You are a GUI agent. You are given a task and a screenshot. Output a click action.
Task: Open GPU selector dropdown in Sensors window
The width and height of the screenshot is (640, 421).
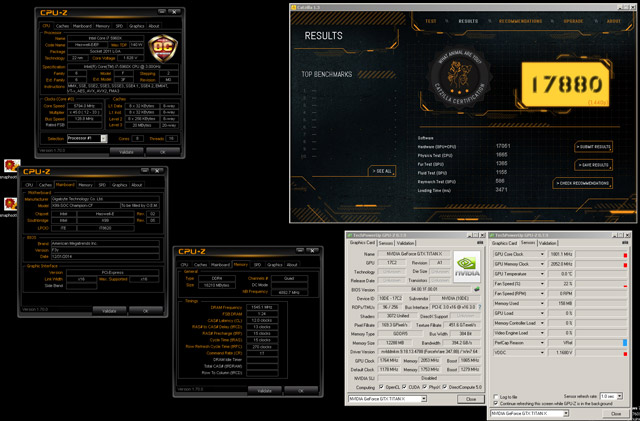[566, 414]
